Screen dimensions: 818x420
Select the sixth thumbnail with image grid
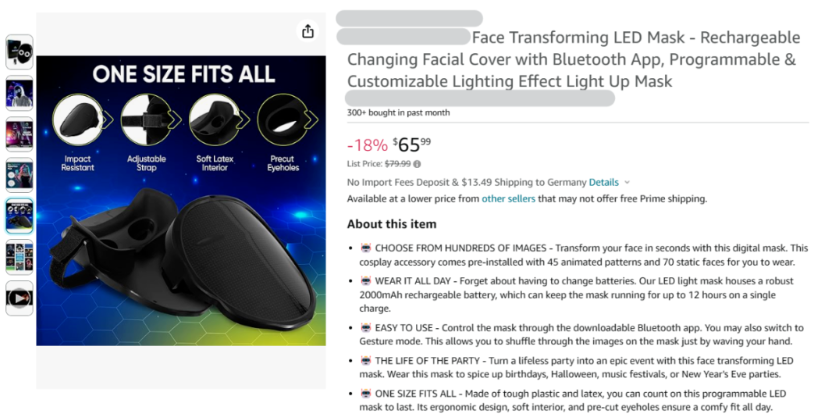click(x=19, y=256)
